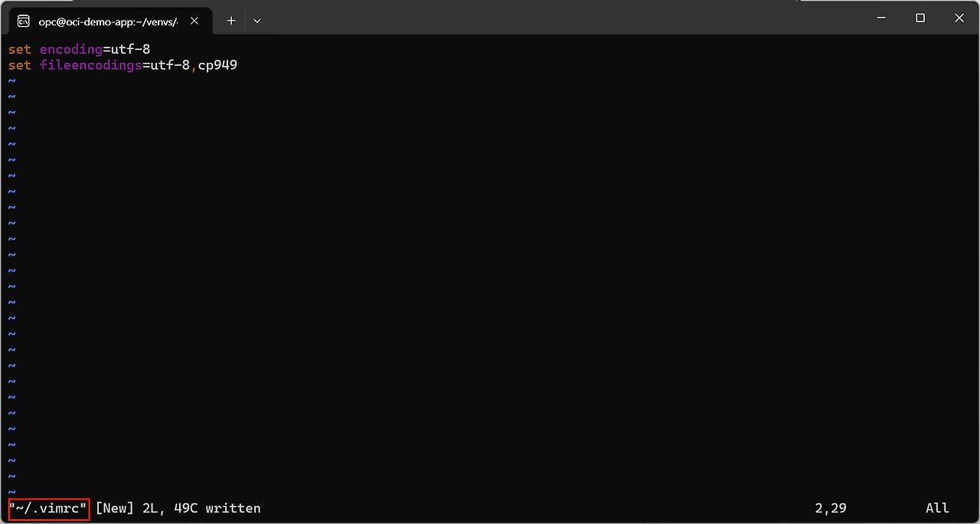Click the 'utf-8' value after encoding
The image size is (980, 524).
[x=130, y=49]
